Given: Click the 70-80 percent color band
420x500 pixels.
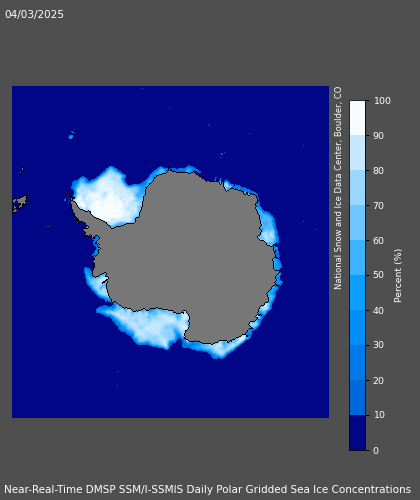Looking at the screenshot, I should (x=357, y=188).
